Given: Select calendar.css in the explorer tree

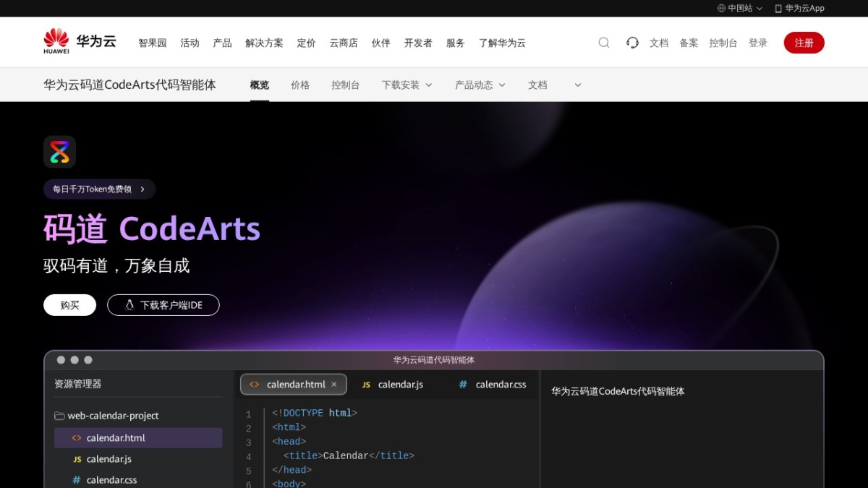Looking at the screenshot, I should click(138, 480).
